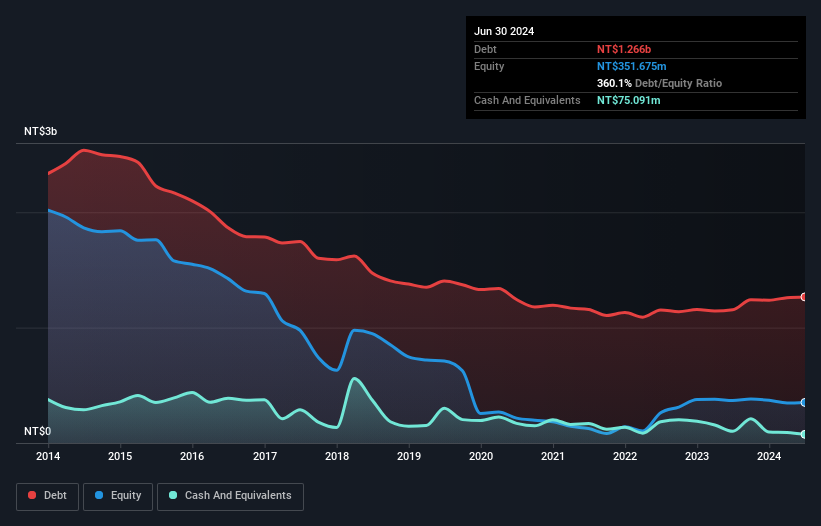Click the NT$351.675m equity value
821x526 pixels.
click(631, 66)
